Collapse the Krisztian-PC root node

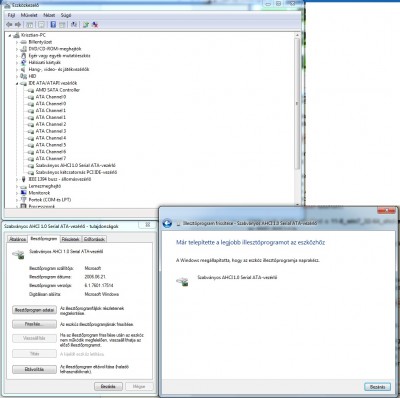point(10,35)
